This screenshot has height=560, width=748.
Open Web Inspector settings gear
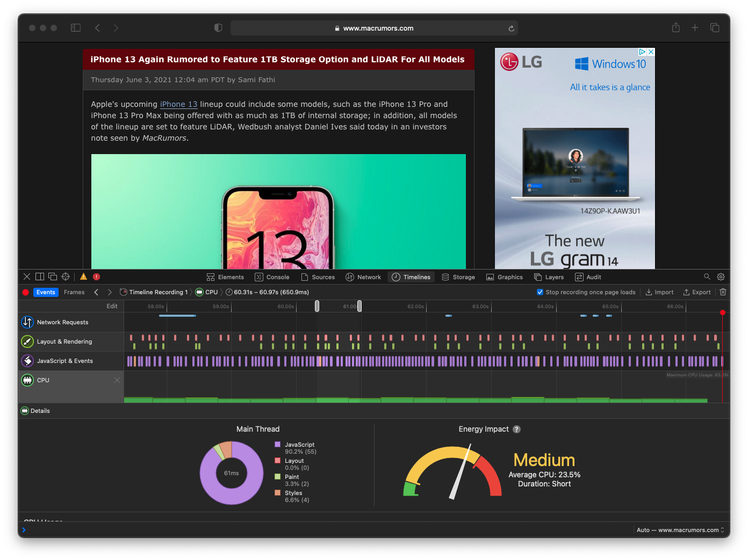pyautogui.click(x=721, y=277)
